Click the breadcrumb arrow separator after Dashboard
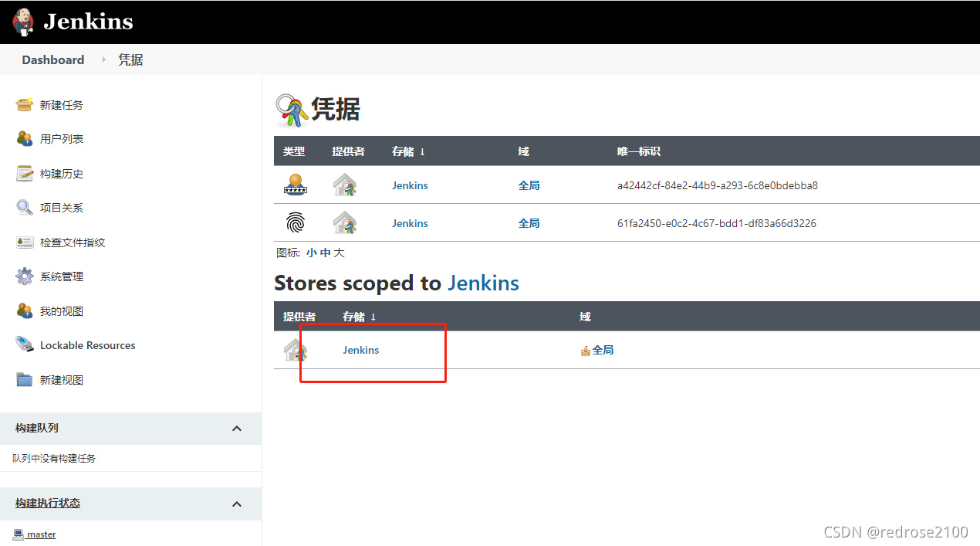The width and height of the screenshot is (980, 546). 103,59
